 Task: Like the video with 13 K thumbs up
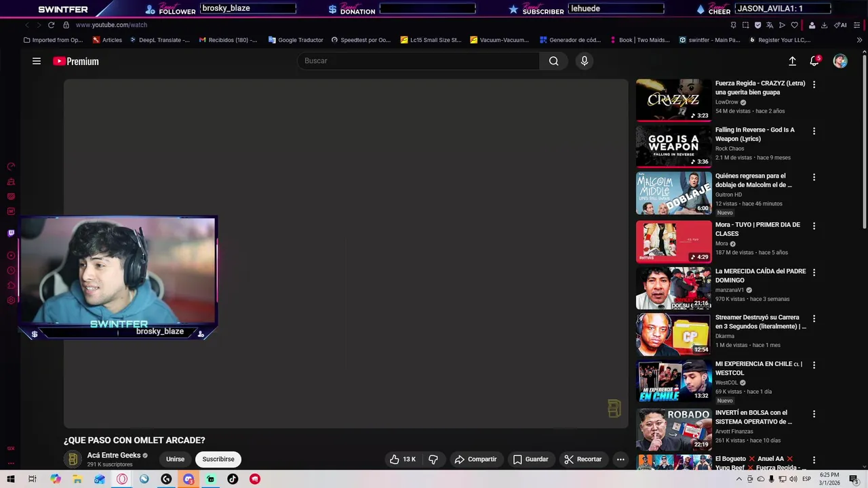pos(402,459)
